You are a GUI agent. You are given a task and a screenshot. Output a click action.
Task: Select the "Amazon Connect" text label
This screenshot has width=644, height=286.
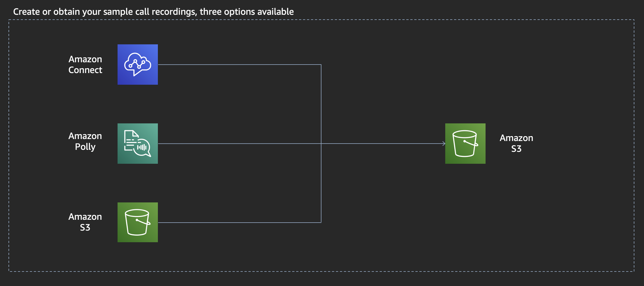point(85,65)
